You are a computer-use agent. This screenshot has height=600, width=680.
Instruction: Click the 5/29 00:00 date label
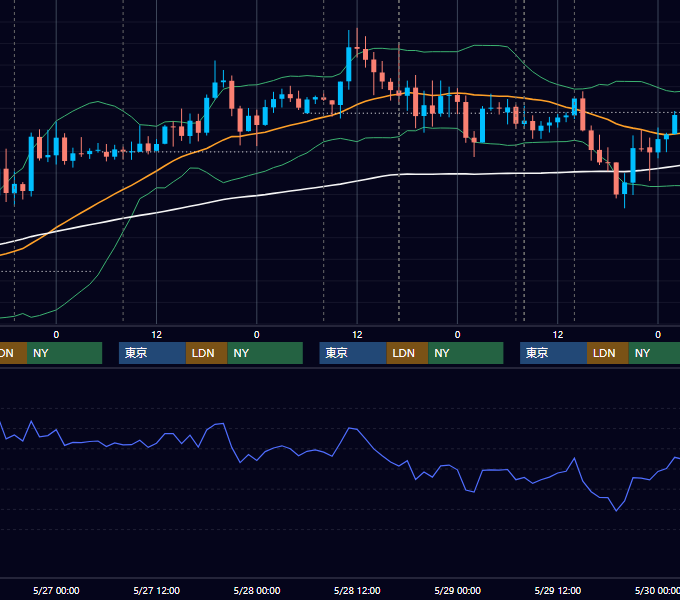[x=458, y=590]
